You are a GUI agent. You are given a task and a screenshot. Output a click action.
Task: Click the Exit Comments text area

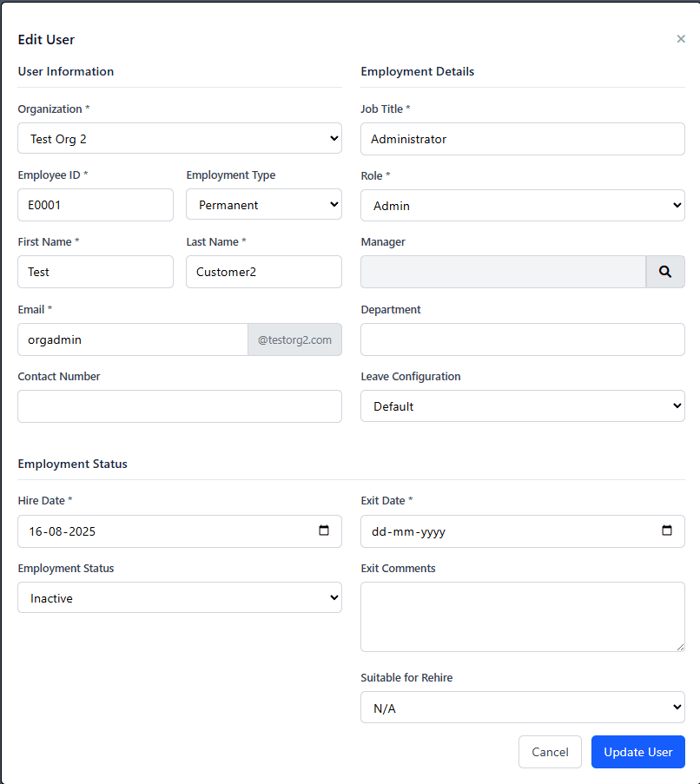pyautogui.click(x=522, y=616)
